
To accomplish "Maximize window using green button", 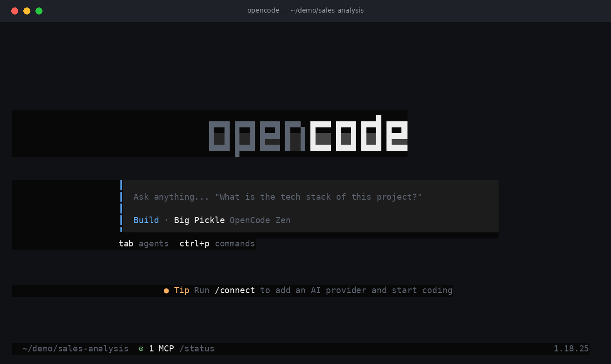I will [39, 11].
